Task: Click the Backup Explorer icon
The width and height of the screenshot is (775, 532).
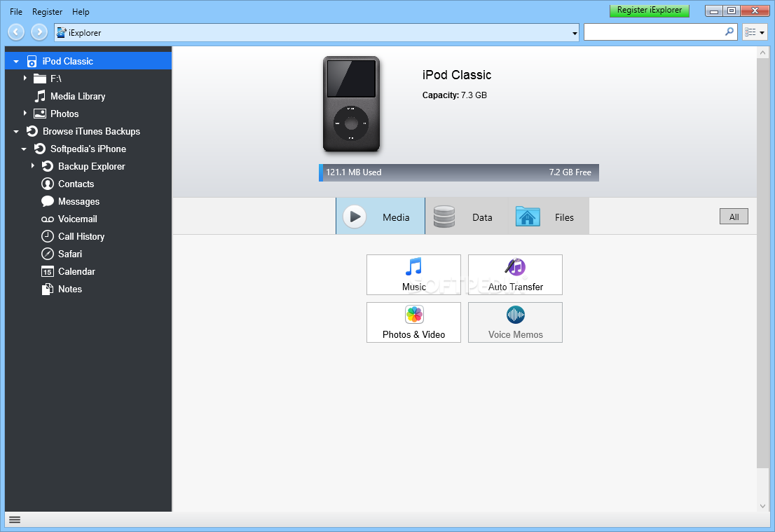Action: [48, 166]
